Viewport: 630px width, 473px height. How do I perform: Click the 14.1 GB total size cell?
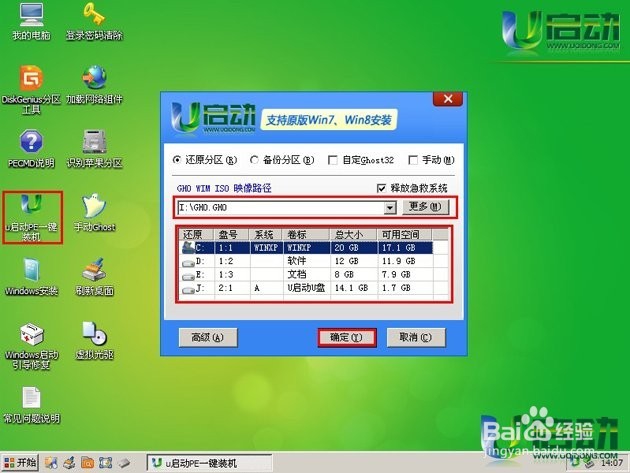354,288
